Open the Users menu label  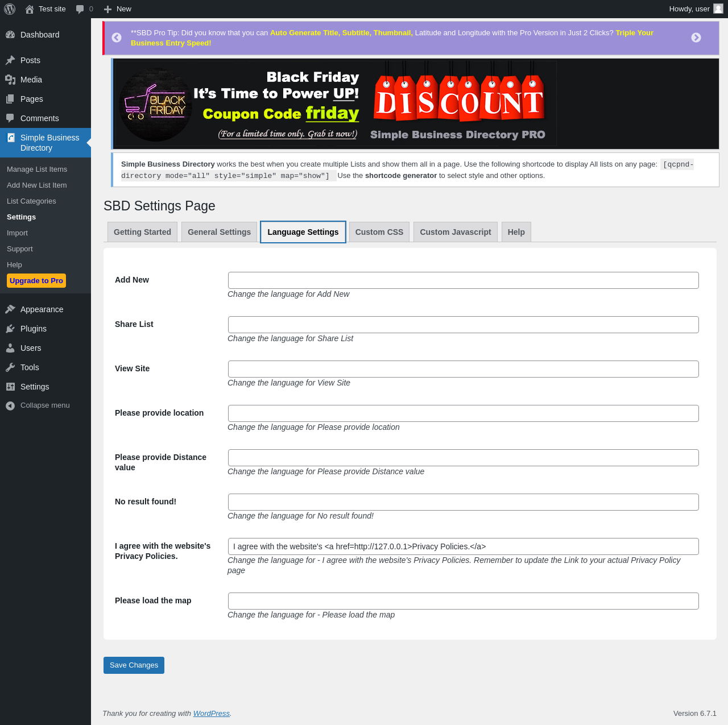tap(31, 348)
